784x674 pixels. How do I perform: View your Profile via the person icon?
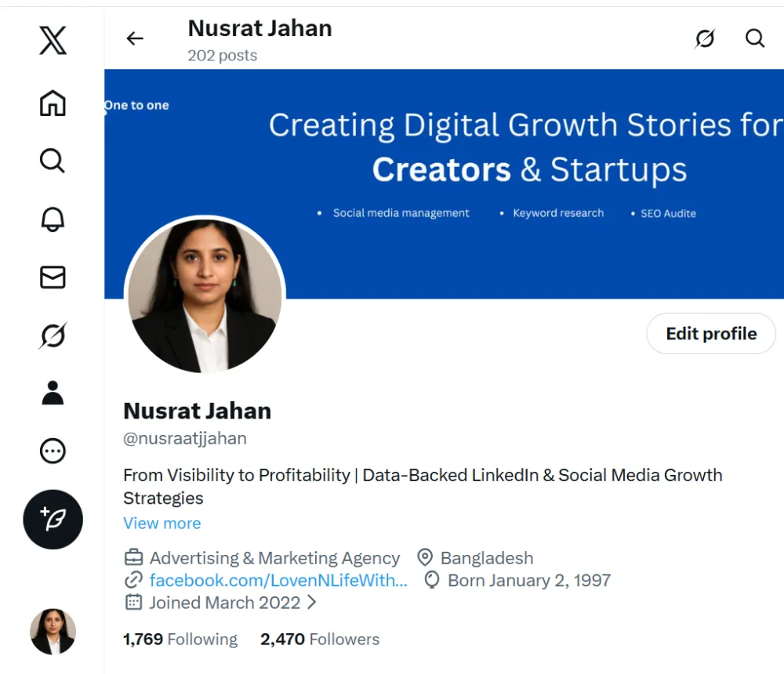pos(52,393)
